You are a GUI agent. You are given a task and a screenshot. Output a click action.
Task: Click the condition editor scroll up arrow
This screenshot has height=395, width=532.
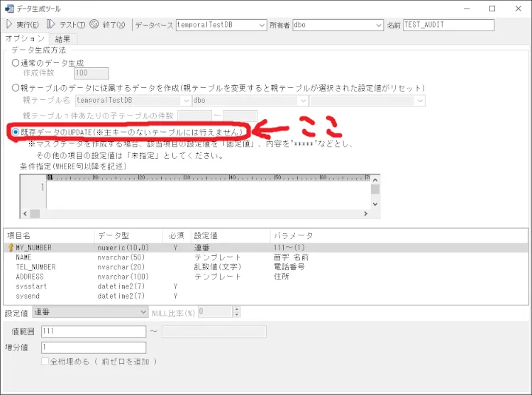coord(375,179)
